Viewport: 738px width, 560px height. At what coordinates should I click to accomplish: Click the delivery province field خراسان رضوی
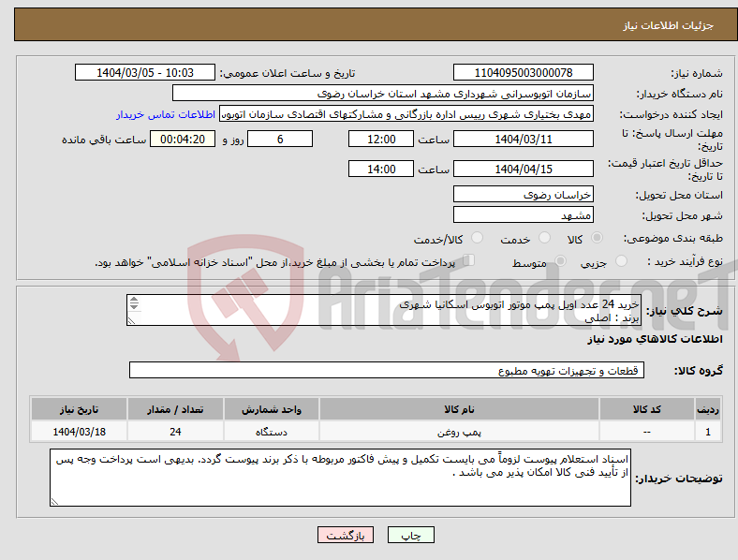tap(524, 195)
